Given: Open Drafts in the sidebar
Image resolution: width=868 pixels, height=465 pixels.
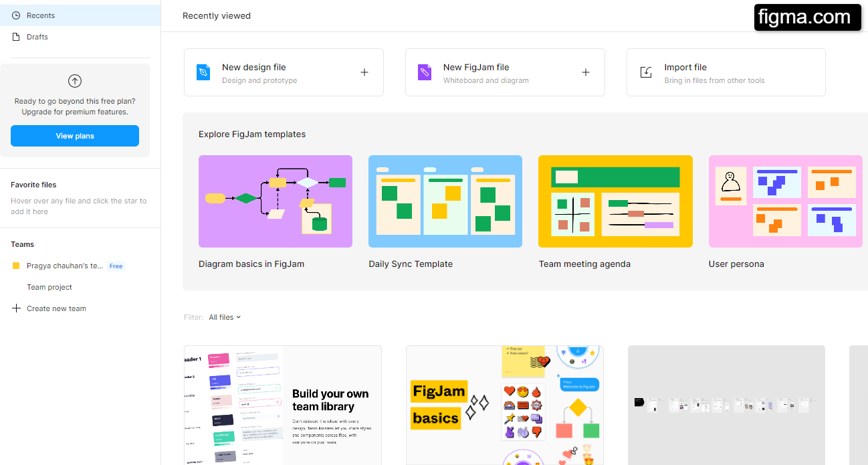Looking at the screenshot, I should pyautogui.click(x=80, y=37).
